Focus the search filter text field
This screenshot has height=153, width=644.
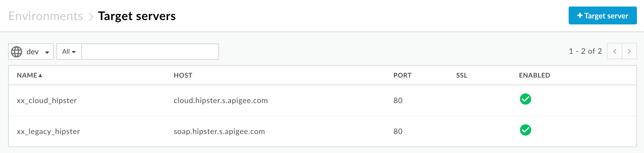pos(150,52)
